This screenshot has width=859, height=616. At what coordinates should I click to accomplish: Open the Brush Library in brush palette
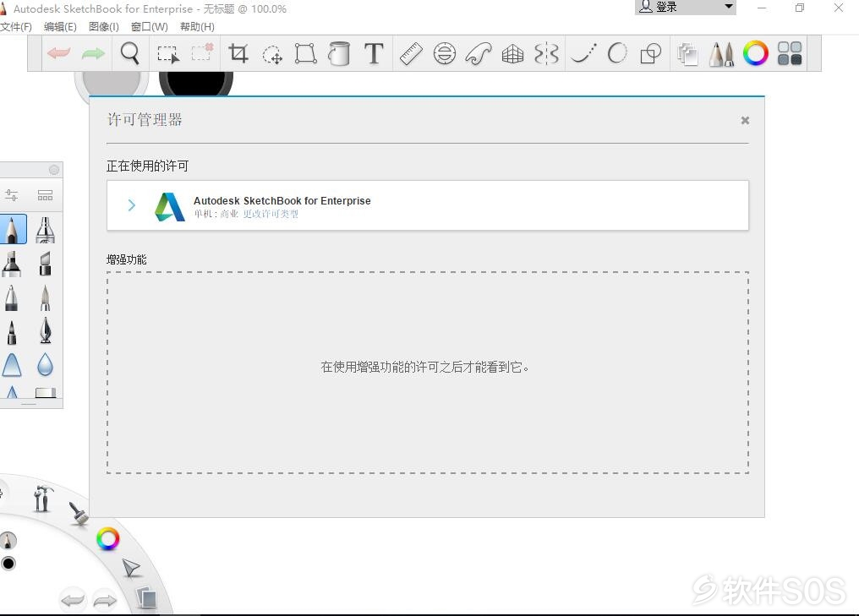point(45,195)
